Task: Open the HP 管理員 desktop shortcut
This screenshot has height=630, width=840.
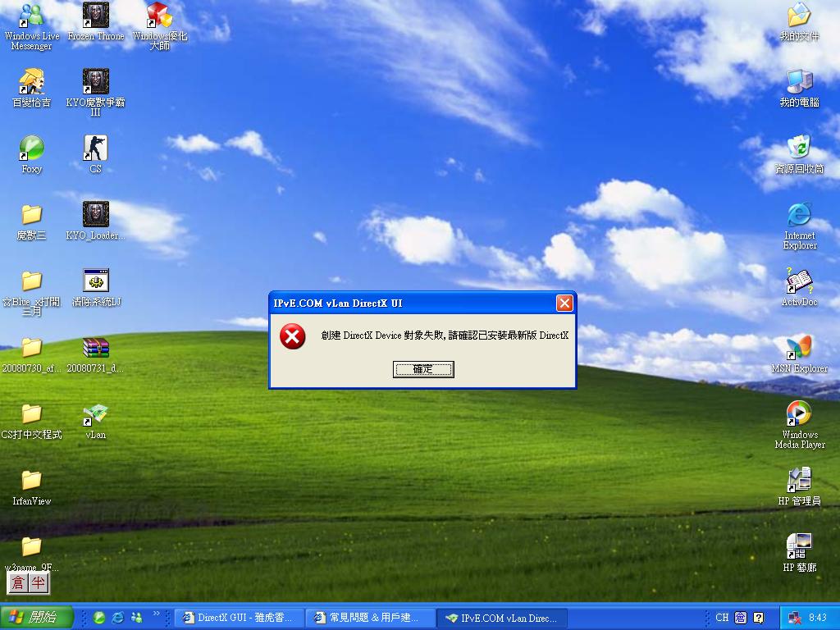Action: point(799,486)
